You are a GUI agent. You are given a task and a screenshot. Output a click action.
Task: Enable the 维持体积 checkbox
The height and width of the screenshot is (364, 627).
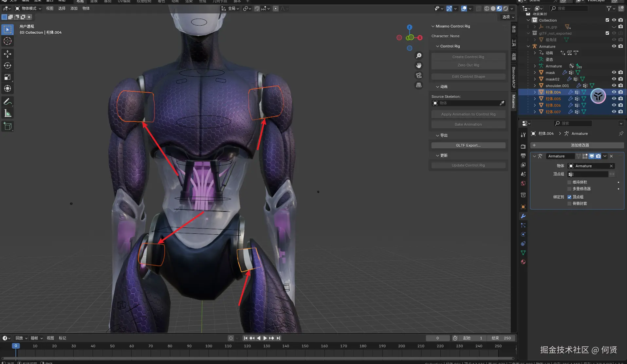pos(569,182)
